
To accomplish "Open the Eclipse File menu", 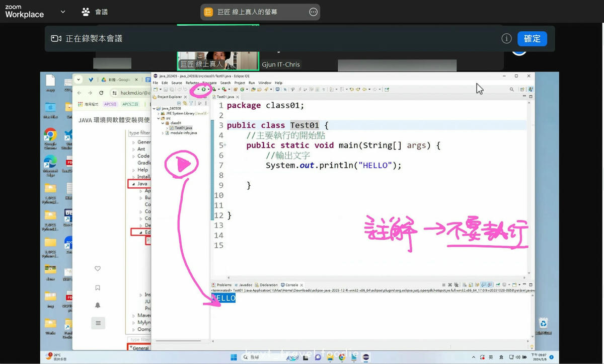I will tap(156, 83).
